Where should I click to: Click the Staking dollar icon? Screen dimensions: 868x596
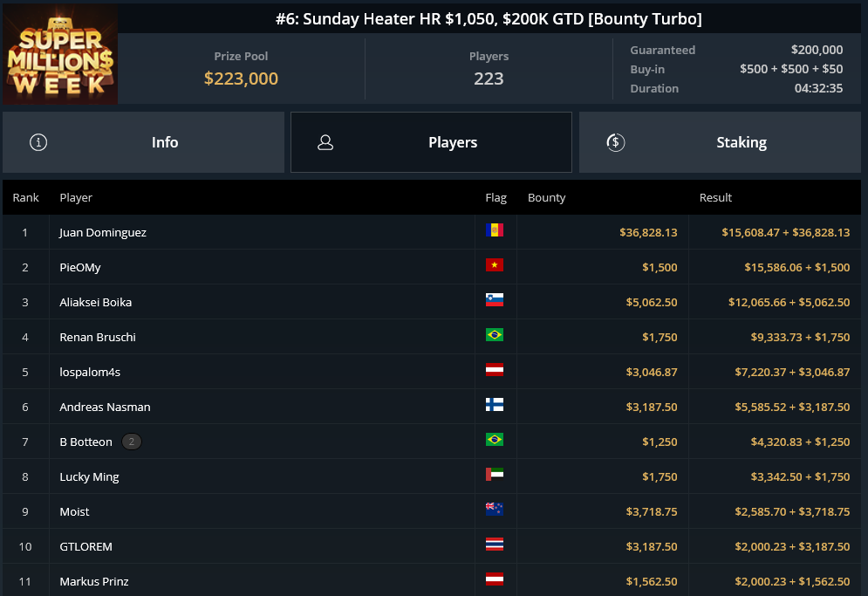(x=616, y=142)
